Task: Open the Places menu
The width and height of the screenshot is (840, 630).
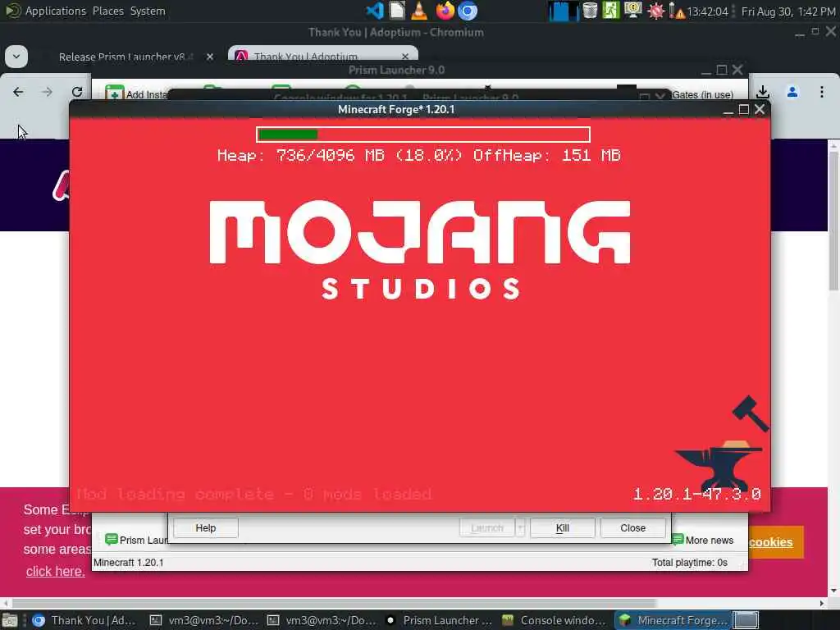Action: (x=107, y=11)
